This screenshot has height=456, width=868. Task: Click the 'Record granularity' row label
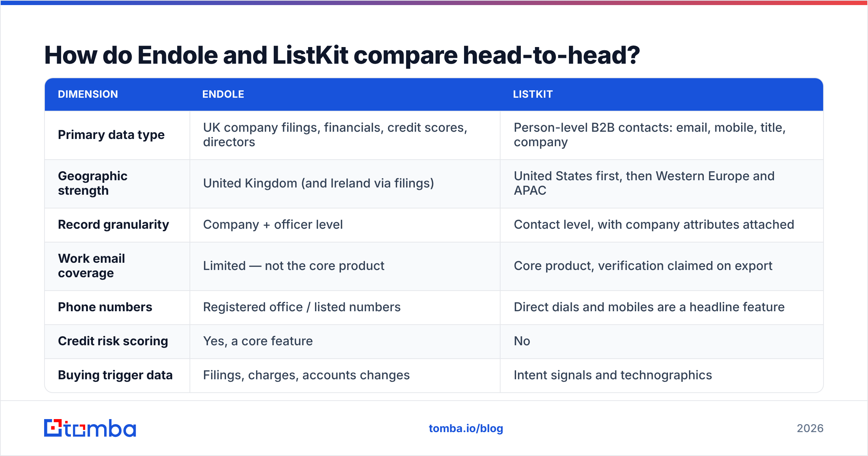114,224
